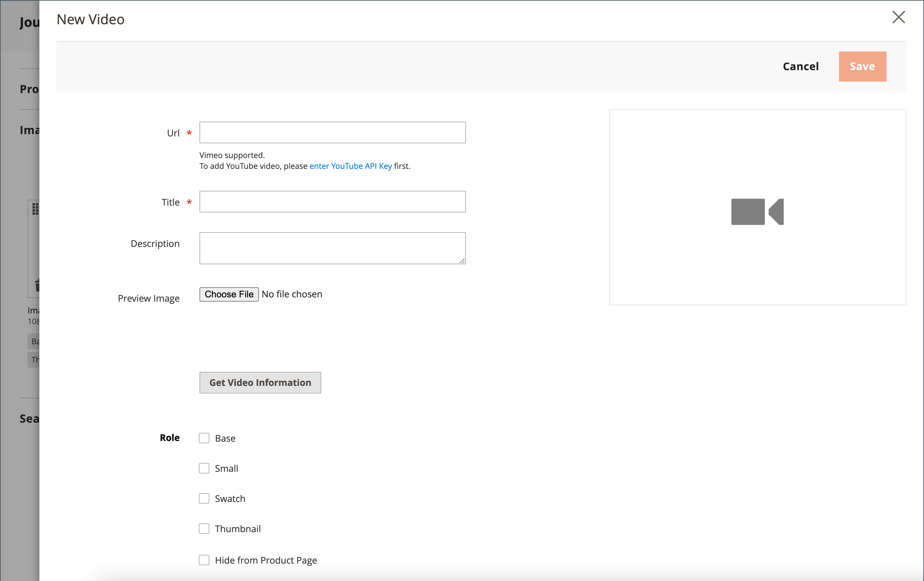Image resolution: width=924 pixels, height=581 pixels.
Task: Click Choose File for Preview Image
Action: point(229,294)
